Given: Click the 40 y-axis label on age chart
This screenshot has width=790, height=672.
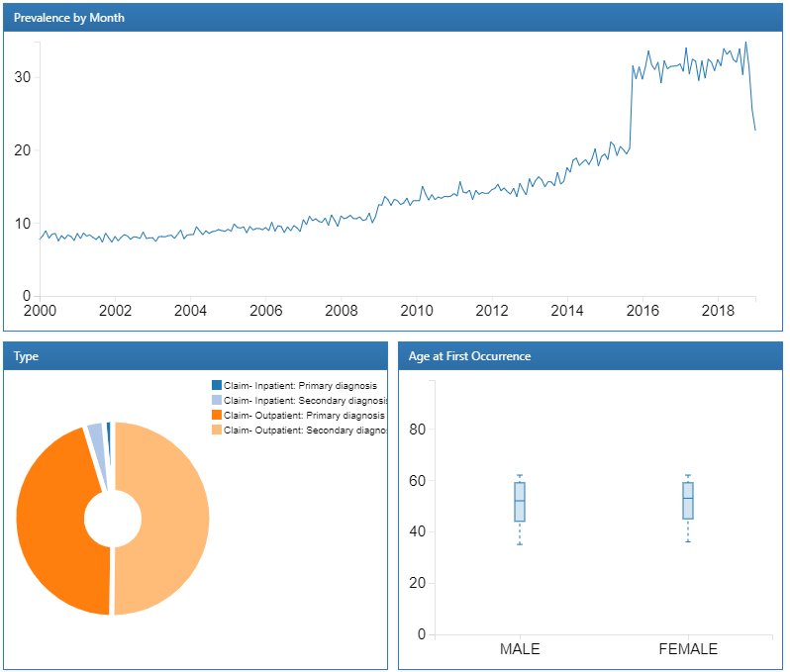Looking at the screenshot, I should click(418, 531).
